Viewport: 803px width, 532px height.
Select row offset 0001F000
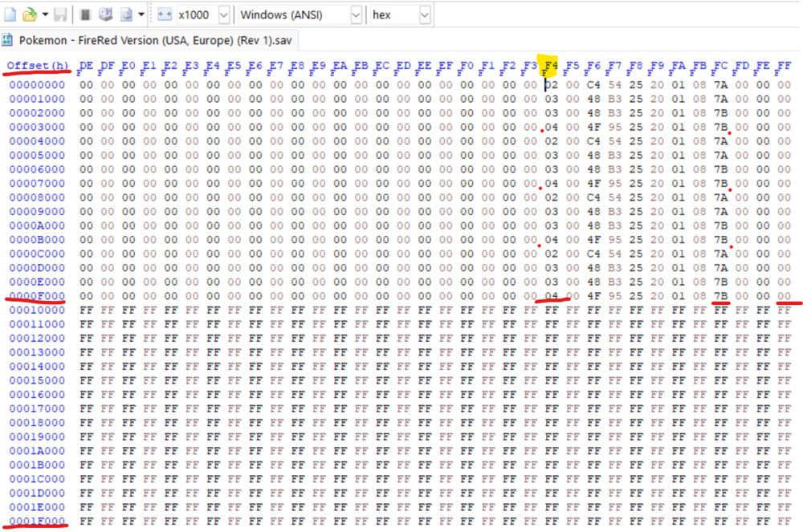[38, 520]
